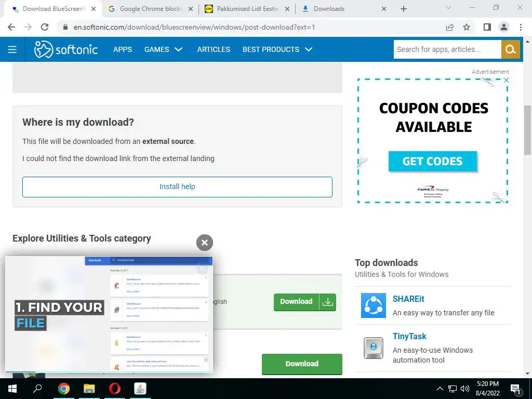Click the 'Top downloads' heading
Screen dimensions: 532x399
(386, 263)
